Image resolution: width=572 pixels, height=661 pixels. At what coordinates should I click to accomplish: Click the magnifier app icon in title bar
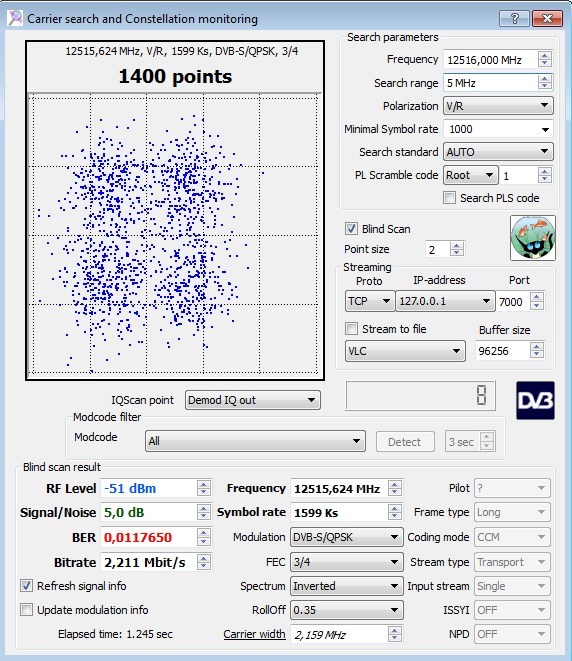[15, 18]
